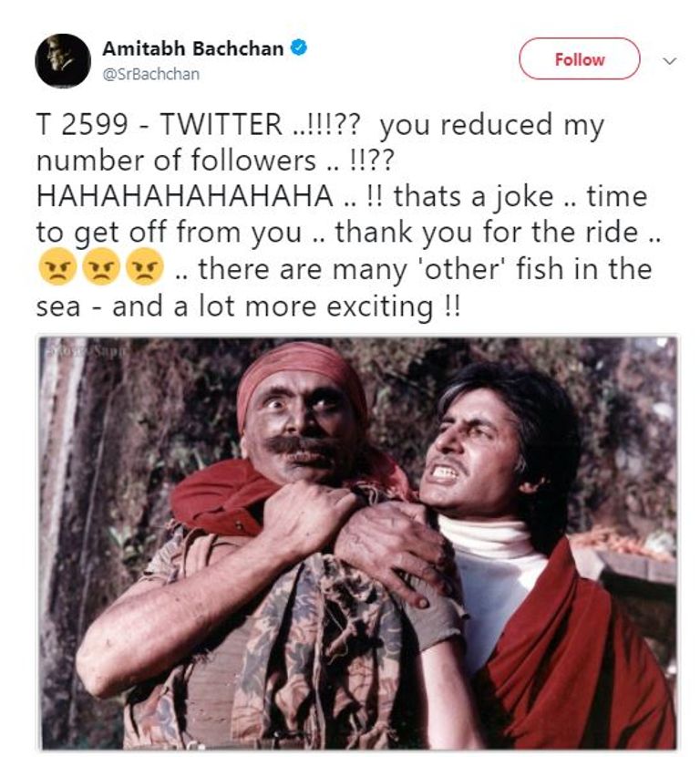
Task: Click the "HAHAHAHAHAHAHA" text in the tweet
Action: click(184, 197)
